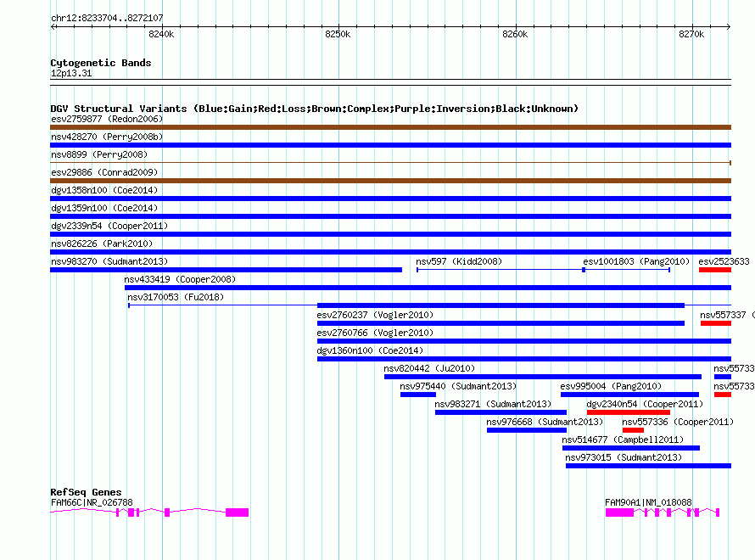Select the nsv3170053 (Fu2018) label
This screenshot has height=560, width=755.
coord(176,297)
